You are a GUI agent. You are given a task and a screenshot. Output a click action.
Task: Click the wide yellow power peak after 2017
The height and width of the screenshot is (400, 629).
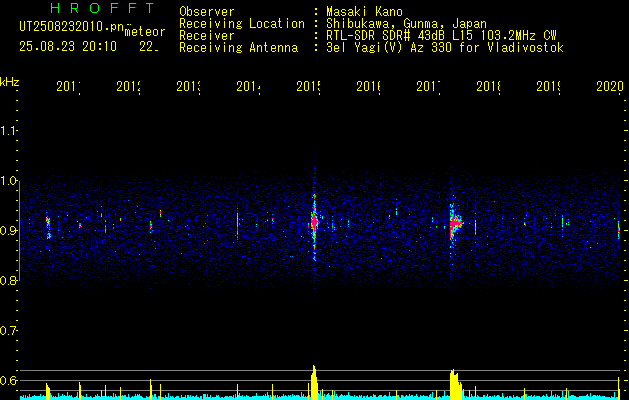pyautogui.click(x=455, y=384)
